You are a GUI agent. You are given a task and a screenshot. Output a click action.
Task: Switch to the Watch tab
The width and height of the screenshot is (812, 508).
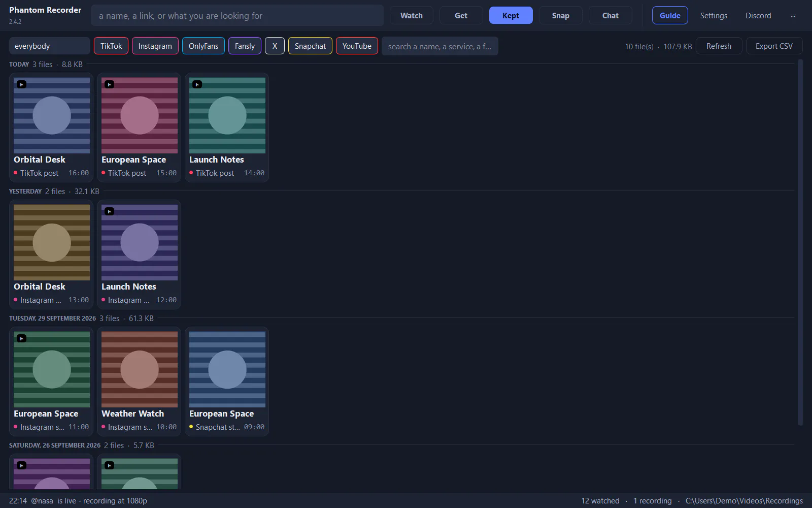[x=412, y=16]
